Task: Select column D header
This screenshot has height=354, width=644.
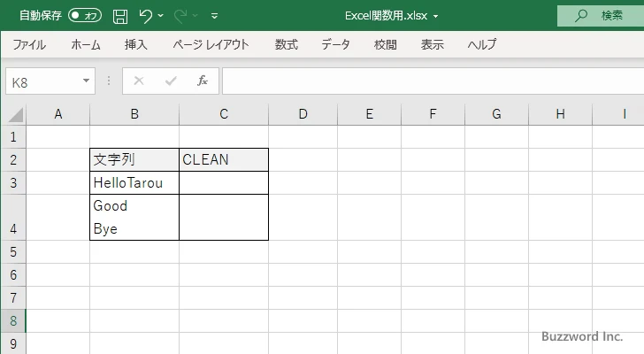Action: [303, 114]
